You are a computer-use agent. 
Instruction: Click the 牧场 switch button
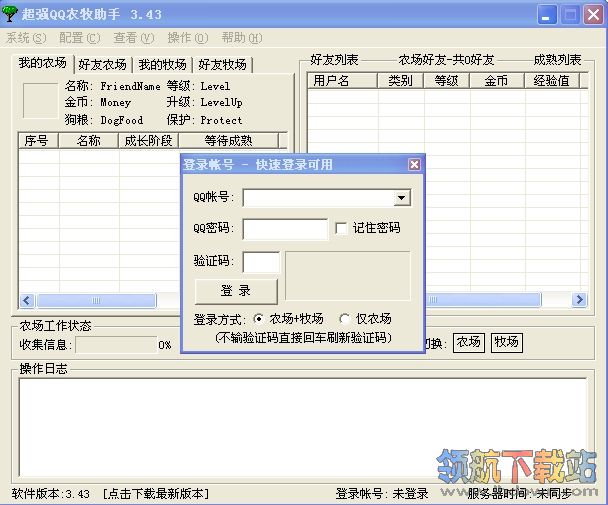tap(506, 342)
